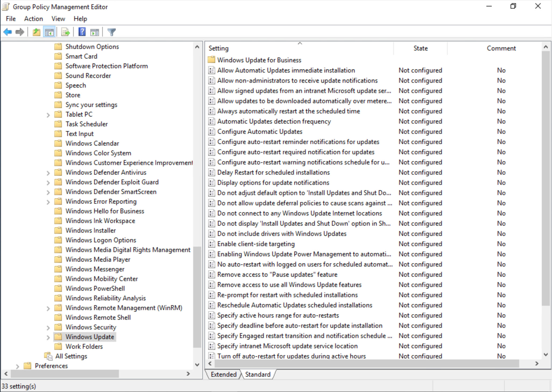The width and height of the screenshot is (552, 392).
Task: Click the Up one level folder icon
Action: pyautogui.click(x=36, y=32)
